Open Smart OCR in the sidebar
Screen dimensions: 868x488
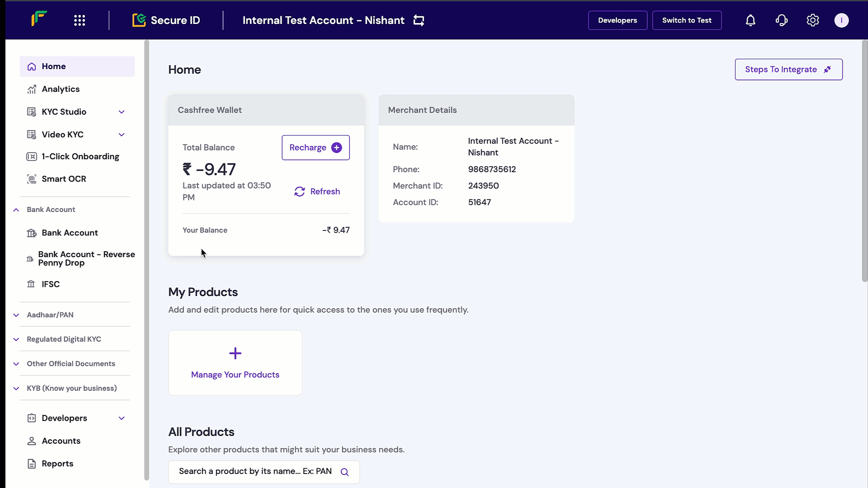pos(64,179)
